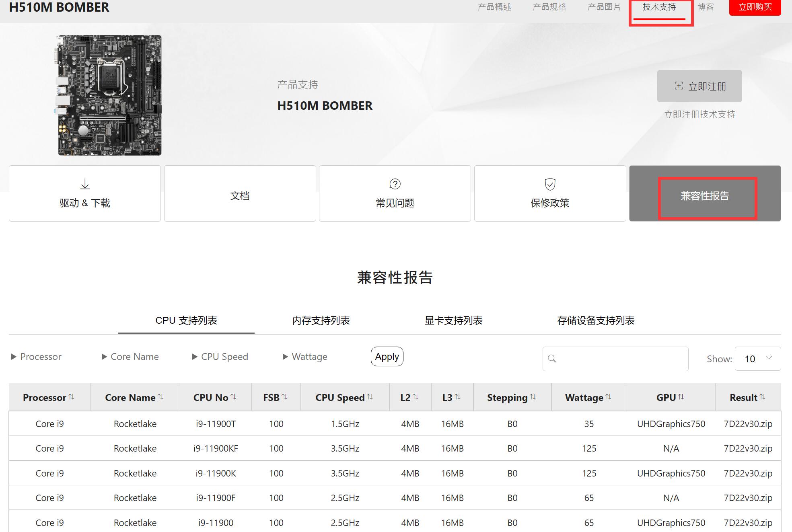792x532 pixels.
Task: Click the Apply button
Action: (x=387, y=356)
